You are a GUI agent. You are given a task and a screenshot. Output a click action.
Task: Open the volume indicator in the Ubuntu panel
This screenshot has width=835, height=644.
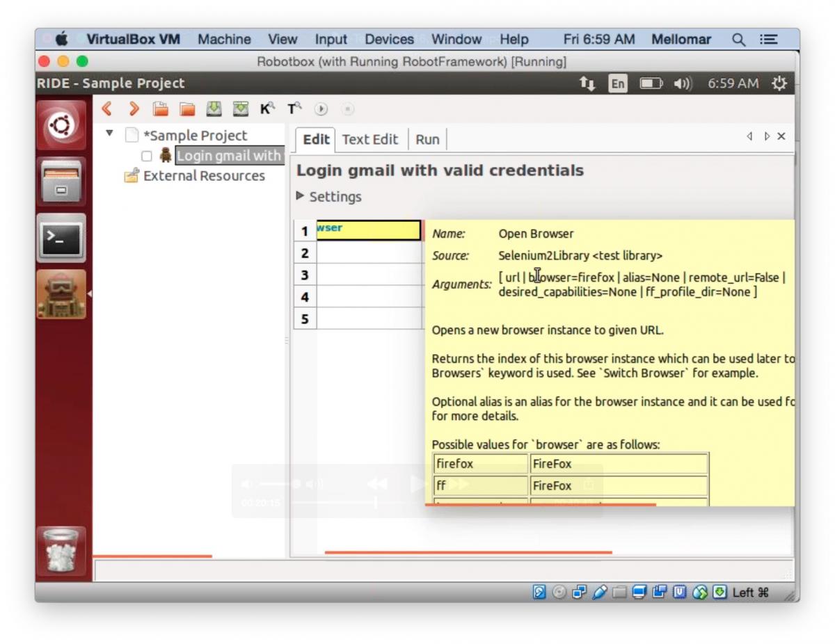683,83
